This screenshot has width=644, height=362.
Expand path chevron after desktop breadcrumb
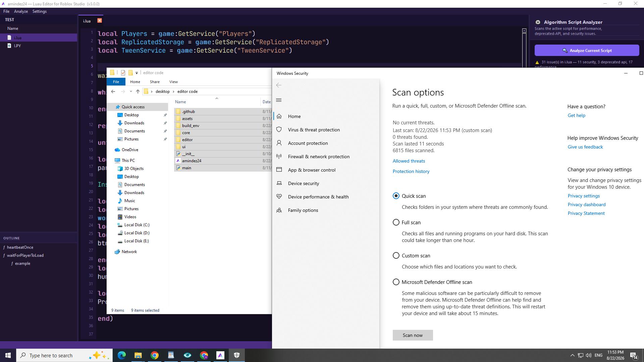pos(173,92)
